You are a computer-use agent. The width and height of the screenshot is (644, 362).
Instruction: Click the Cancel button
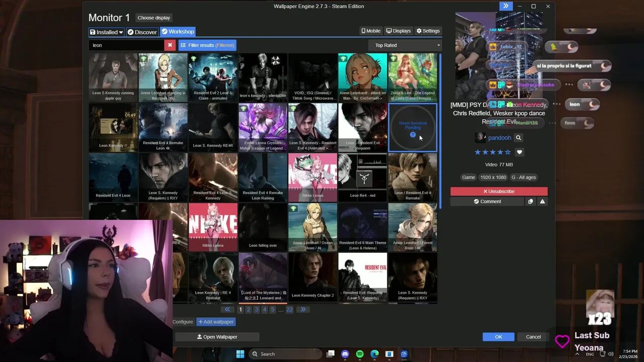533,337
